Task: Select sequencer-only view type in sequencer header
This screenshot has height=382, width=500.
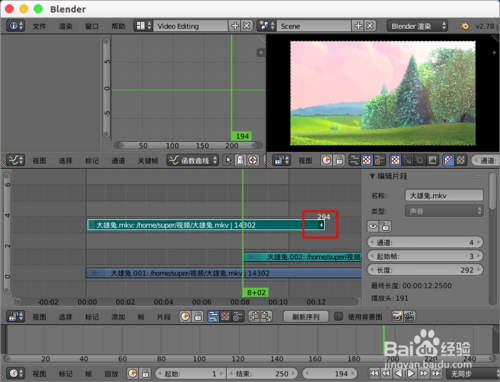Action: (213, 316)
